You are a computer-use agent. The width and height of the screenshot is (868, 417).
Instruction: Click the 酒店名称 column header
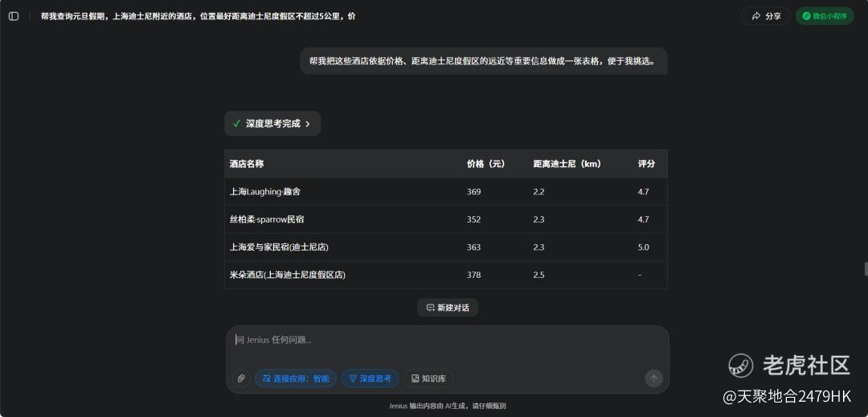click(x=247, y=164)
